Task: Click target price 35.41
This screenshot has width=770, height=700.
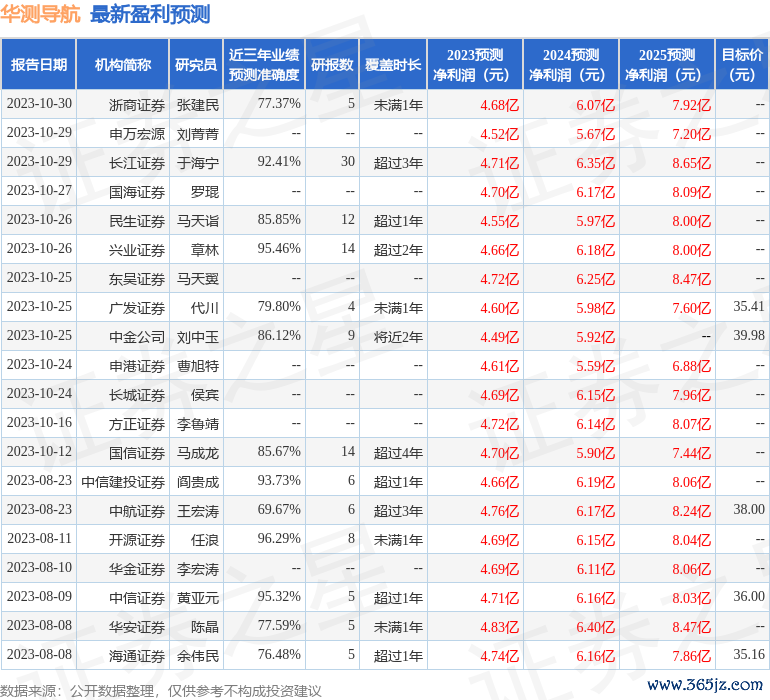Action: [749, 307]
